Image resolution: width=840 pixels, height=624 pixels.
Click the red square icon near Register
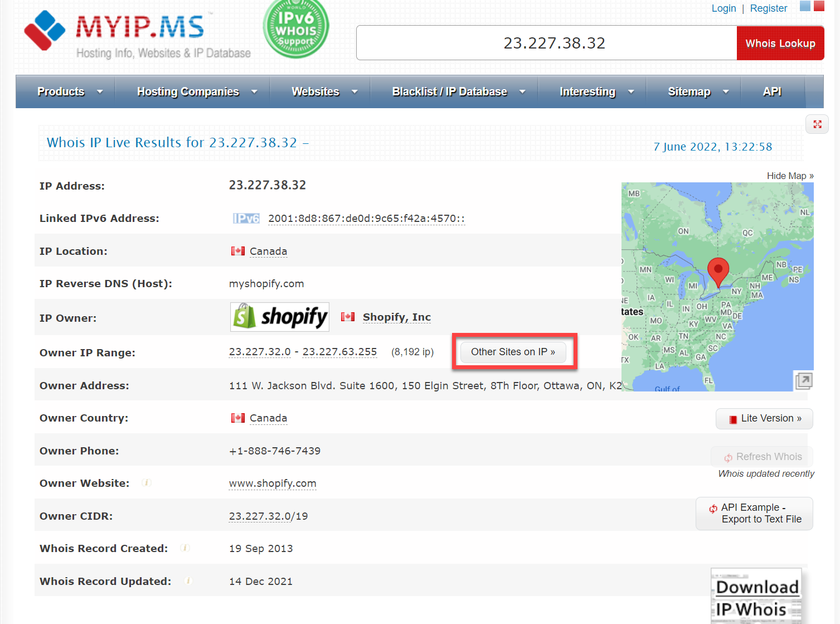click(x=819, y=6)
